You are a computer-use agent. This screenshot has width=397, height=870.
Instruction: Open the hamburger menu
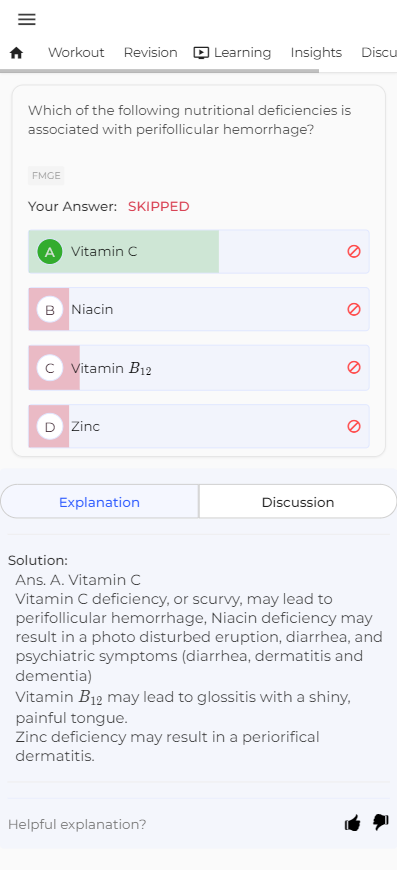click(x=27, y=19)
